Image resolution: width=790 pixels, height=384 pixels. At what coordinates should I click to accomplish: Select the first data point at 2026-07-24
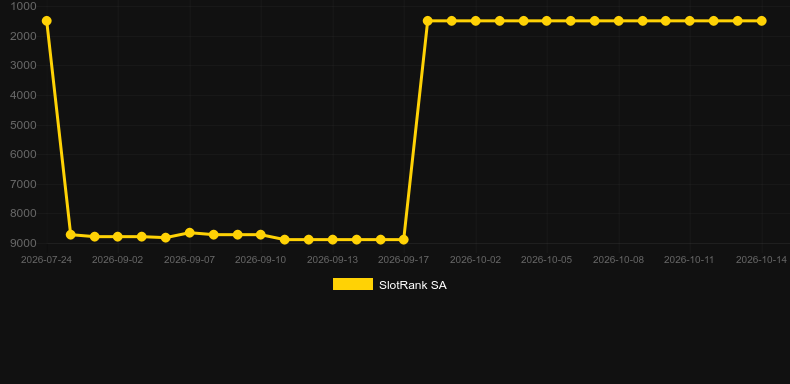[46, 21]
